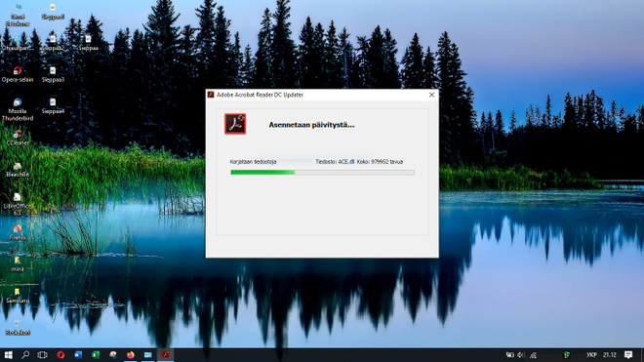This screenshot has height=362, width=644.
Task: Open the Samsung folder on desktop
Action: (x=18, y=296)
